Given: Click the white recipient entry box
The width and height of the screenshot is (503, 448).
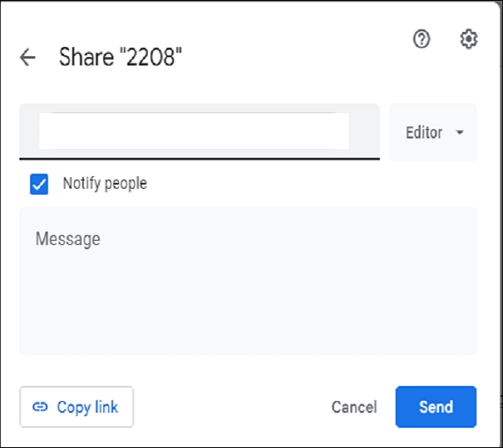Looking at the screenshot, I should (x=194, y=131).
